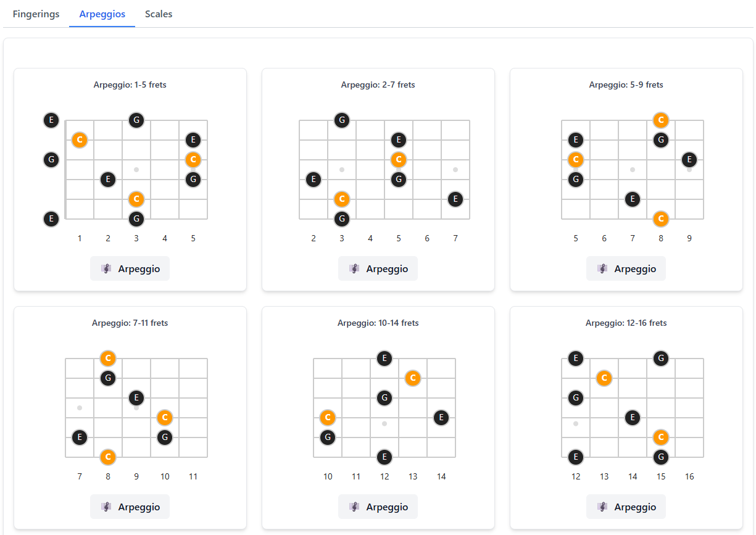Play the 2-7 frets Arpeggio button
The image size is (756, 535).
[378, 269]
